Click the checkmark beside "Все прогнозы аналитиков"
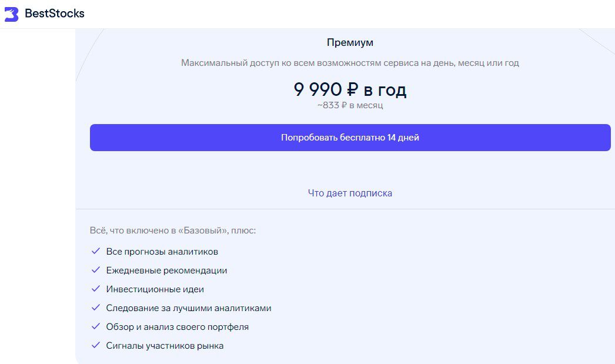The height and width of the screenshot is (364, 615). (96, 251)
